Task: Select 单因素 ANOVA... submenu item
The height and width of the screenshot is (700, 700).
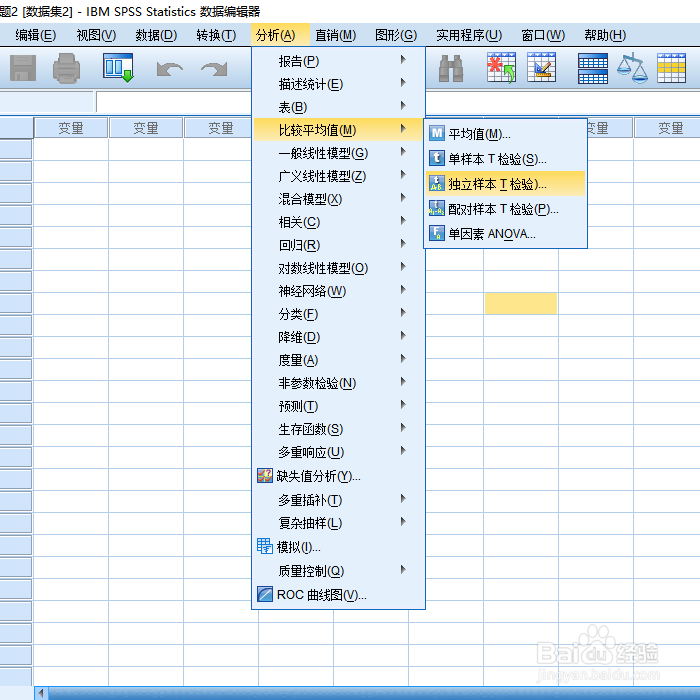Action: pos(505,233)
